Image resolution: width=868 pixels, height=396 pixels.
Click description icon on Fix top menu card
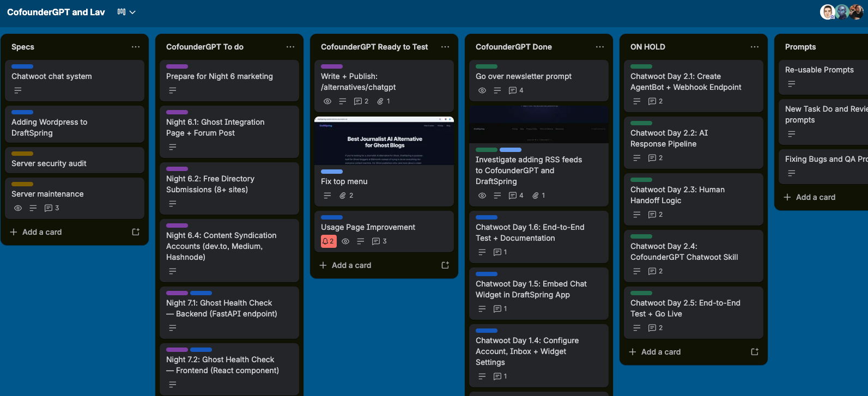point(327,196)
